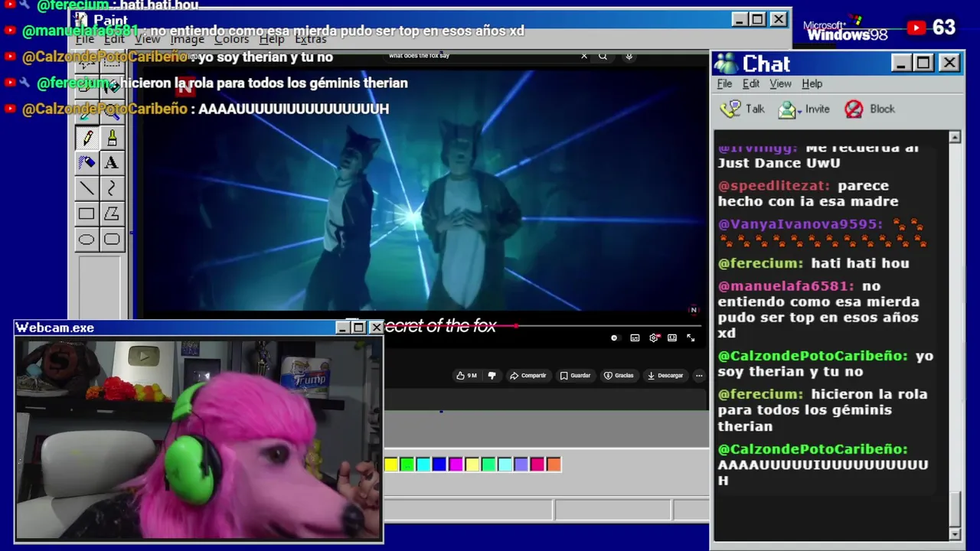
Task: Pick the orange color swatch
Action: [554, 465]
